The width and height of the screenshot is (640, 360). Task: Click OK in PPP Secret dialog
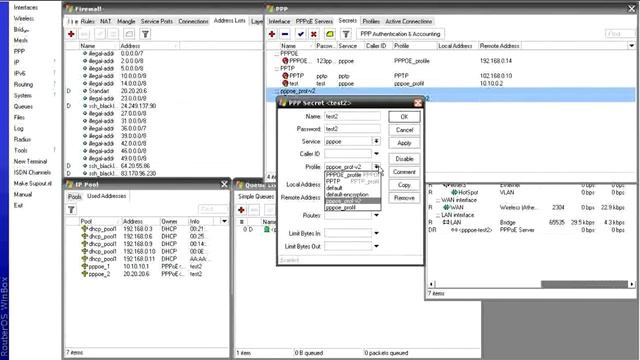tap(404, 117)
